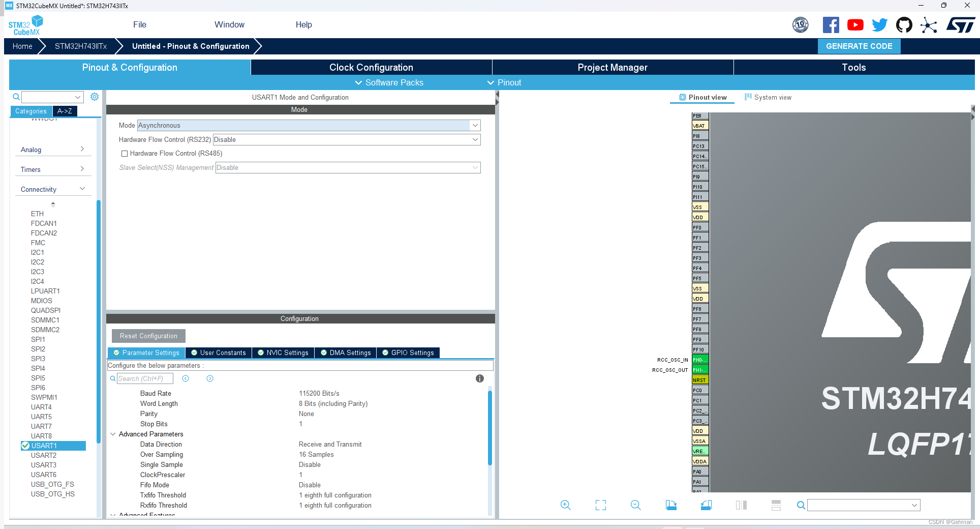Click Reset Configuration button
980x529 pixels.
pos(148,336)
